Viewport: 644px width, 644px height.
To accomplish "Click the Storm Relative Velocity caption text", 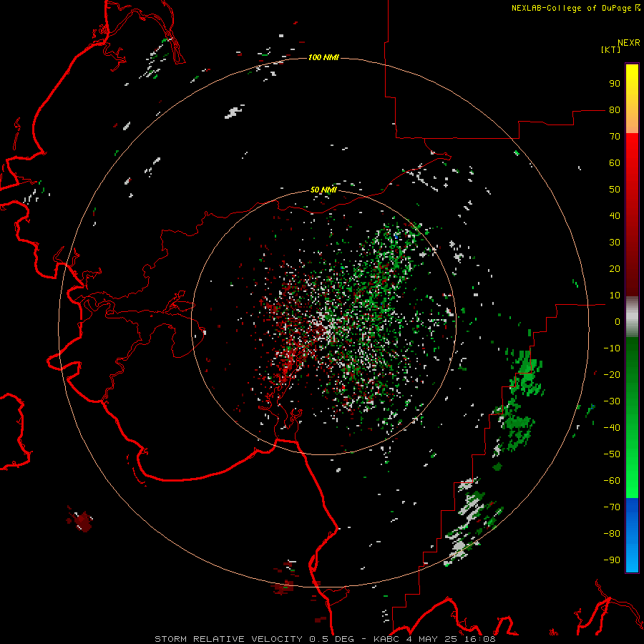I will [325, 639].
